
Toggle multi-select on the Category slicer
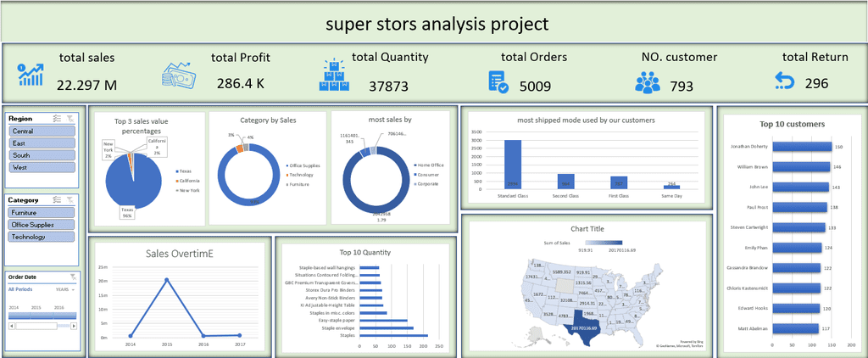point(57,199)
